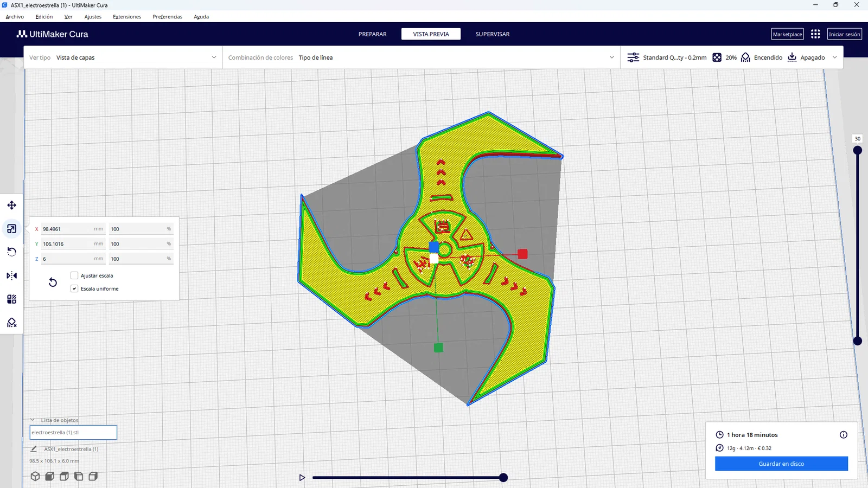Click the Y size 106.1016 field
The width and height of the screenshot is (868, 488).
coord(73,244)
